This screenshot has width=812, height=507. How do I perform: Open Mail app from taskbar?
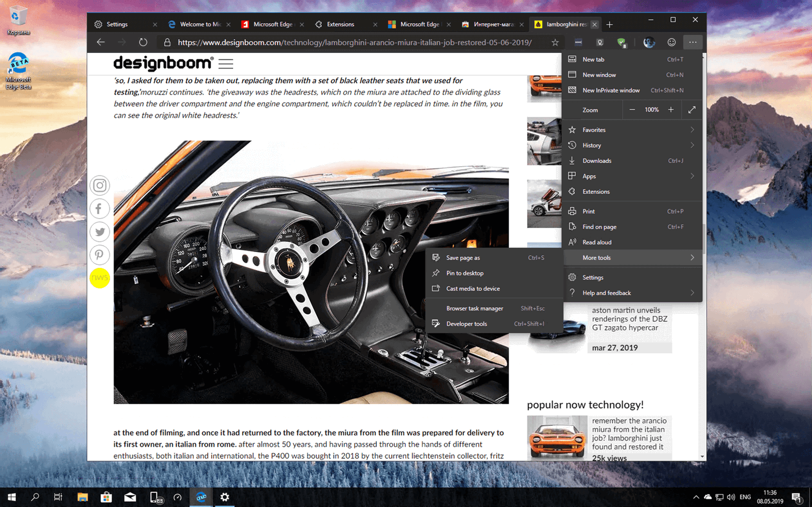click(130, 497)
